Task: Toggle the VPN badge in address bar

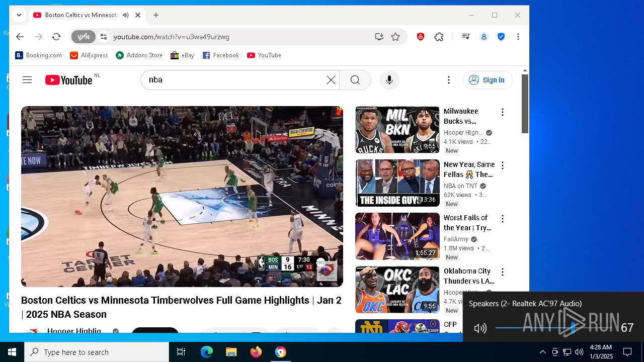Action: pyautogui.click(x=83, y=37)
